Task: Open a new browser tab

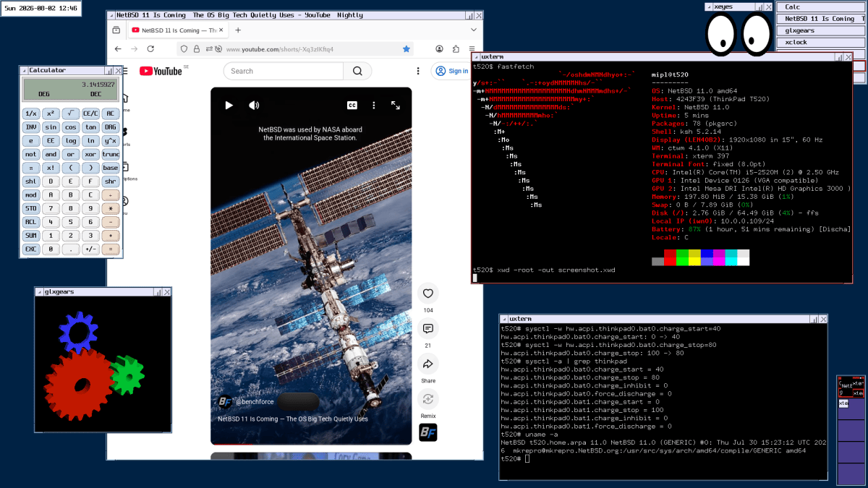Action: 238,30
